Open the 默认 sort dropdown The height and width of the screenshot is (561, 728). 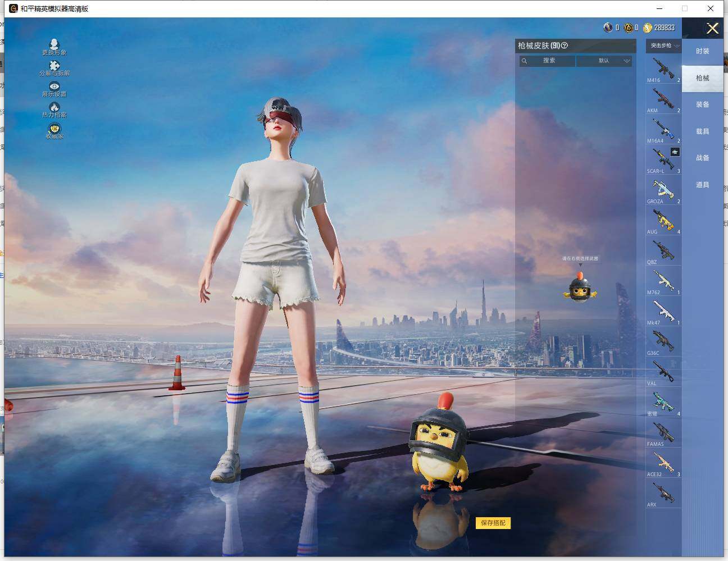click(604, 61)
